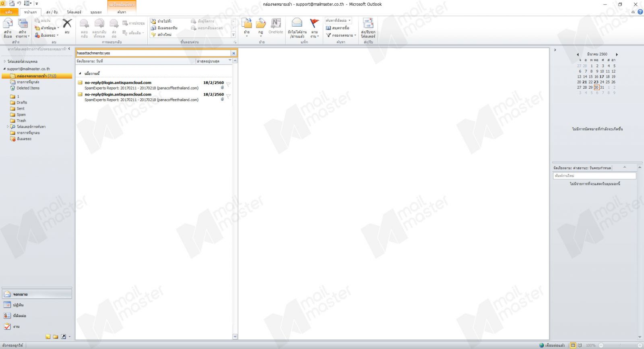The image size is (644, 349).
Task: Switch to the Tasks (งาน) navigation button
Action: click(x=37, y=326)
